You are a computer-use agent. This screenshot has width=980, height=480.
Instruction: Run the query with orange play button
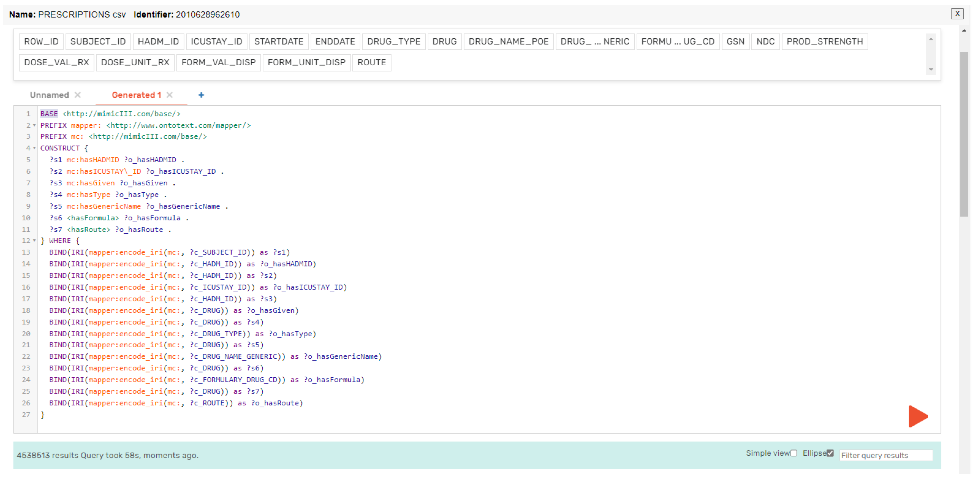click(x=917, y=416)
